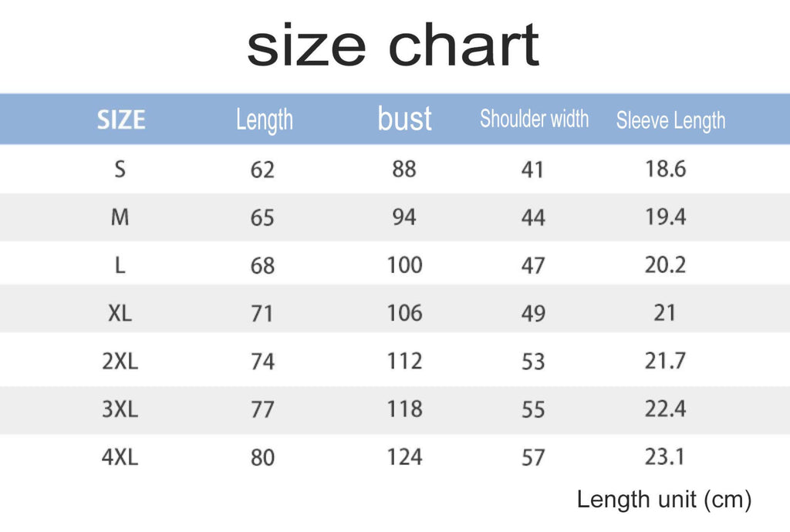Select the 2XL size row label
Screen dimensions: 790x532
click(x=120, y=361)
